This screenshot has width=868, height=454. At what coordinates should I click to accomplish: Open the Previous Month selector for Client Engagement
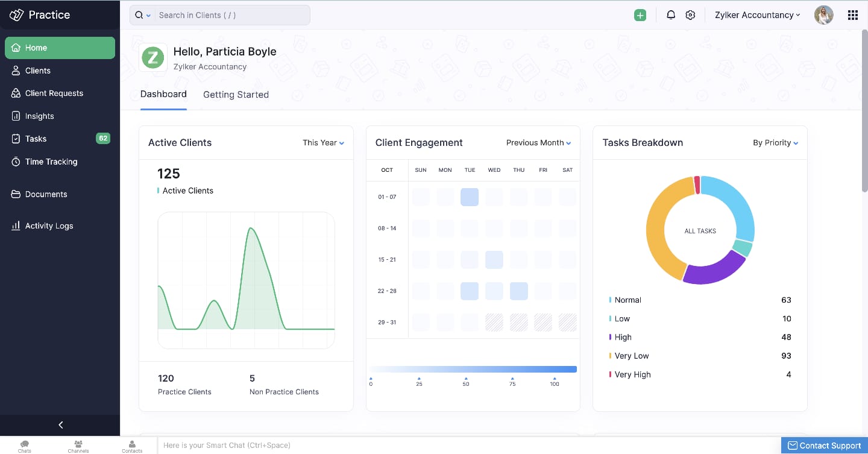coord(538,142)
